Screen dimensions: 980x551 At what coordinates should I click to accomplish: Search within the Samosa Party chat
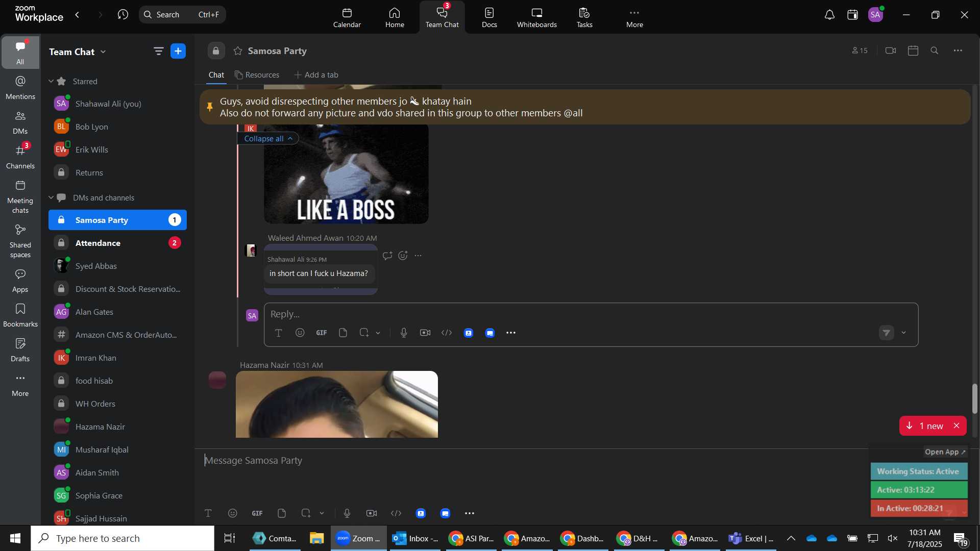(x=935, y=51)
